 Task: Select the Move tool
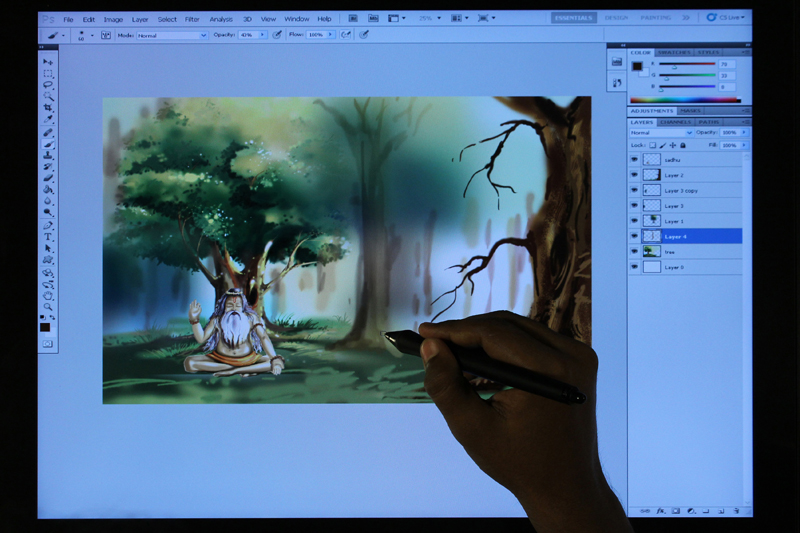pyautogui.click(x=47, y=62)
